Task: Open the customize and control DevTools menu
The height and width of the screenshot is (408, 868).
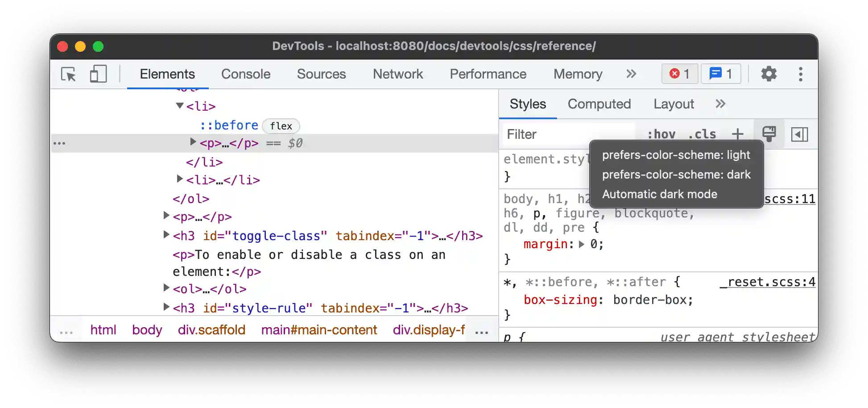Action: pos(801,74)
